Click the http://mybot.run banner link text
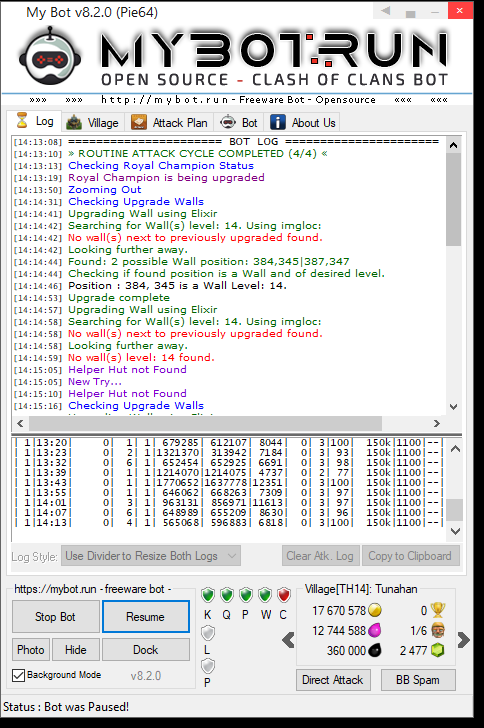Screen dimensions: 484x728 click(x=165, y=99)
